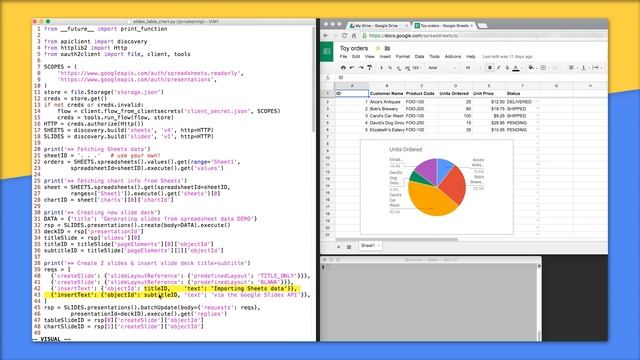
Task: Click the increase decimal places icon
Action: [407, 68]
